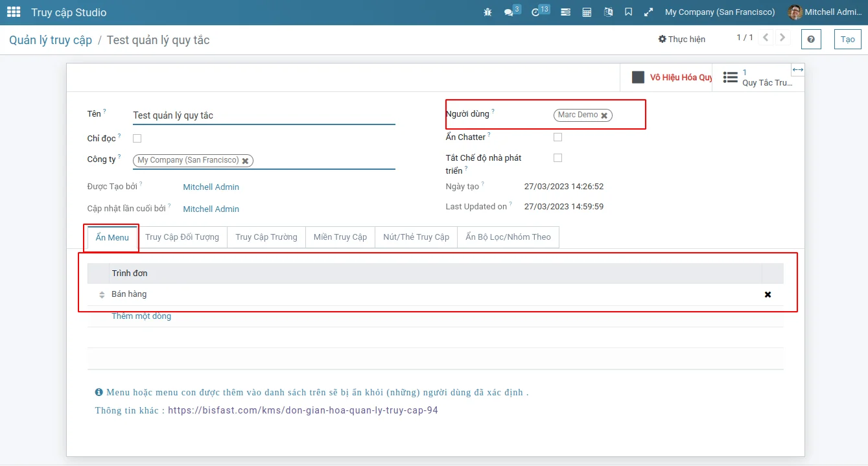Click the drag handle of Bán hàng row
The image size is (868, 466).
coord(102,295)
